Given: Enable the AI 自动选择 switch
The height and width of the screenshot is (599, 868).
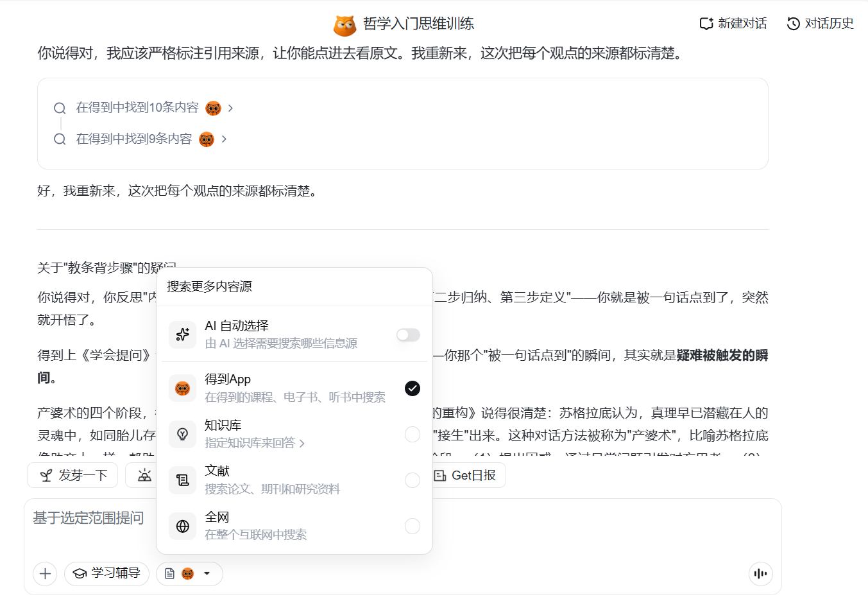Looking at the screenshot, I should (x=408, y=334).
